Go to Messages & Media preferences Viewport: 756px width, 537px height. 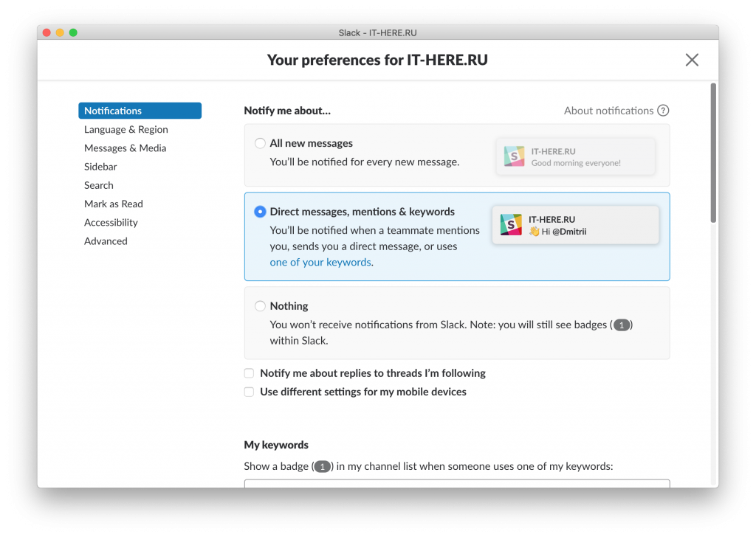(125, 148)
